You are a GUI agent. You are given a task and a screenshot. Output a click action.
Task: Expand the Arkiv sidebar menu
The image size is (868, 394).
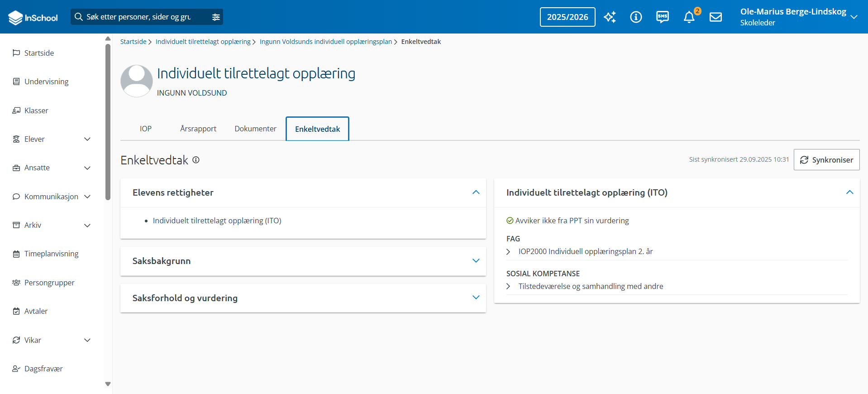87,225
